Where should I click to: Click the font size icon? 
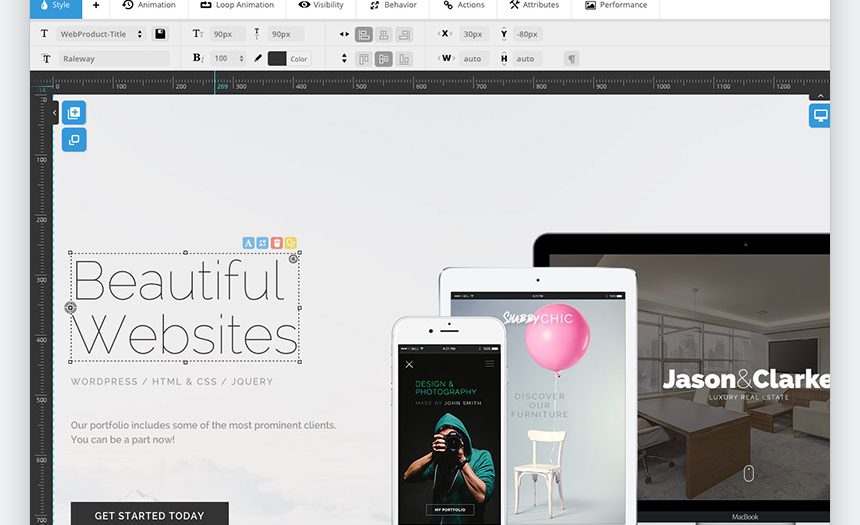(197, 34)
